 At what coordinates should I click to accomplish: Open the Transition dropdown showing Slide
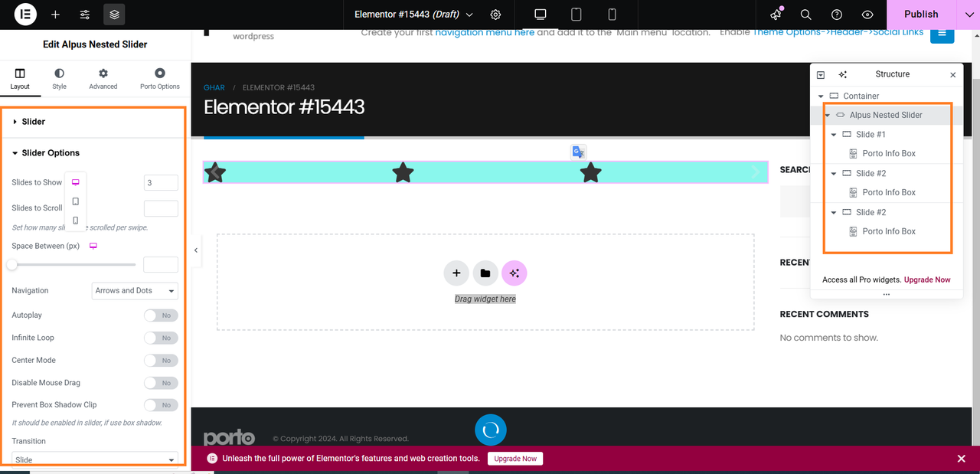[95, 459]
